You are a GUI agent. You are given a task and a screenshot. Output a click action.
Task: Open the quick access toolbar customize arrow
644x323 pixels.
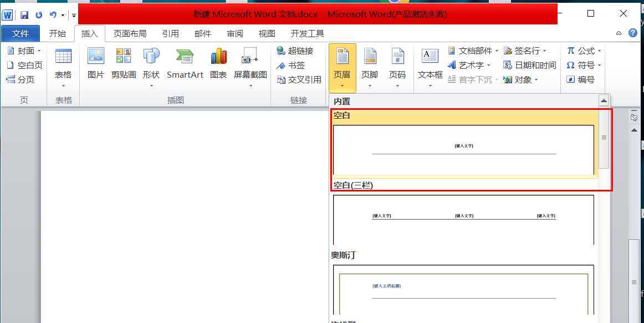pyautogui.click(x=74, y=16)
